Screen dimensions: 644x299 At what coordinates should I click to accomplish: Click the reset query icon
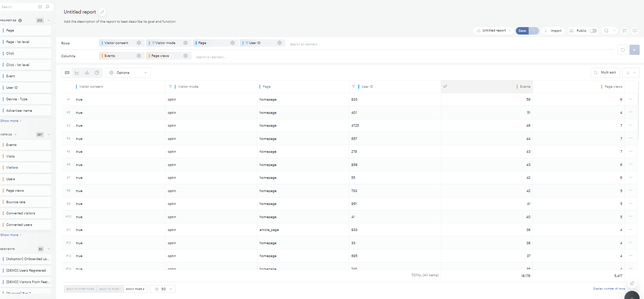point(622,50)
